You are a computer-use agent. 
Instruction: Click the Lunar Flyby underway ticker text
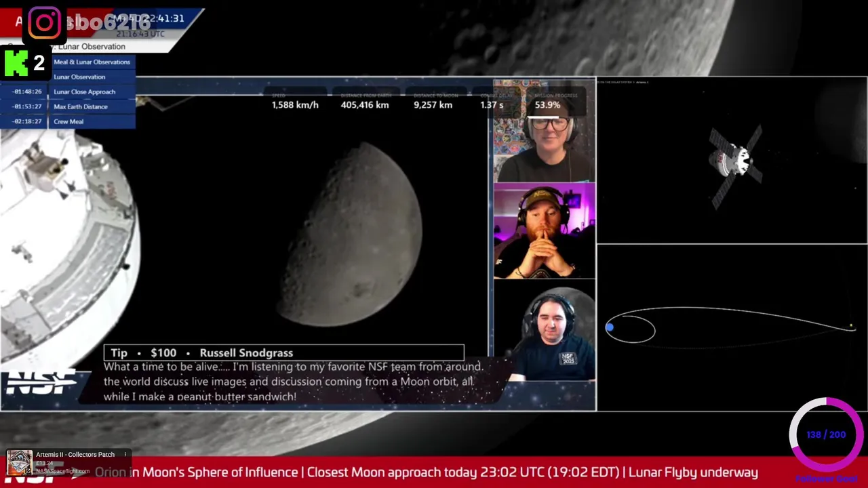(694, 472)
